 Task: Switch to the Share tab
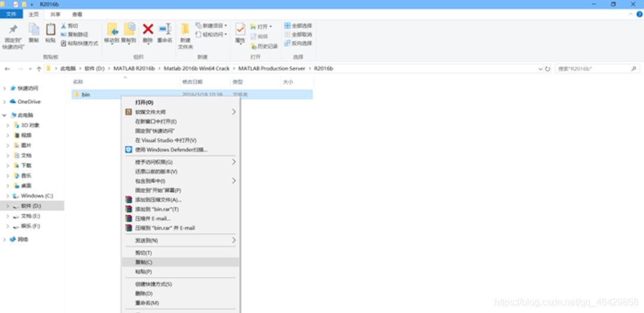click(55, 14)
